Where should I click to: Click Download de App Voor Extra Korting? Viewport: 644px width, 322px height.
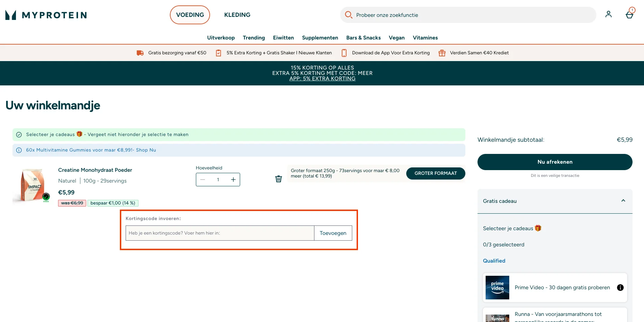391,53
